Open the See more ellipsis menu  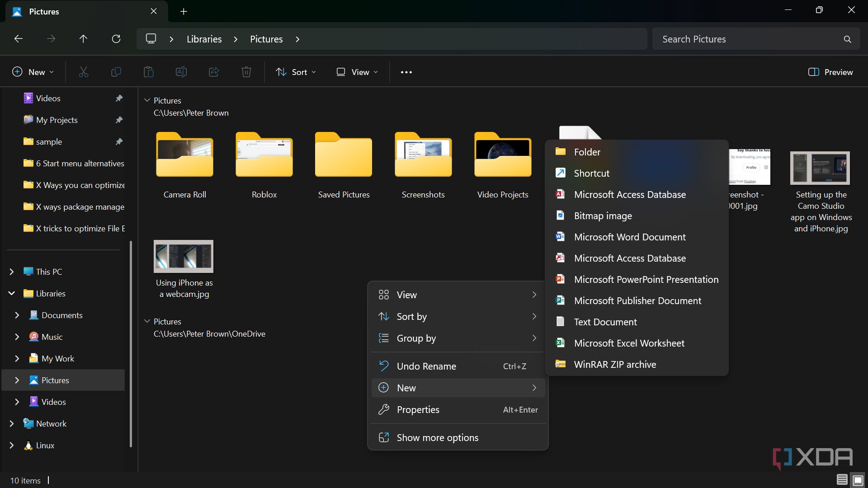pos(406,72)
